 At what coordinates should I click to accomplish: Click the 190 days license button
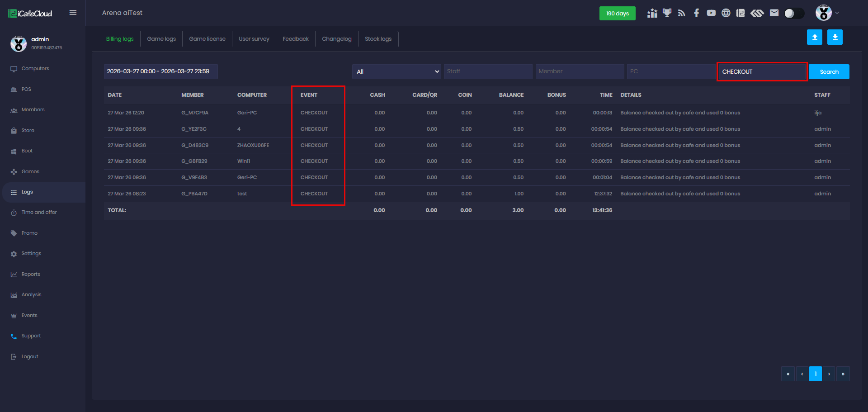click(617, 14)
